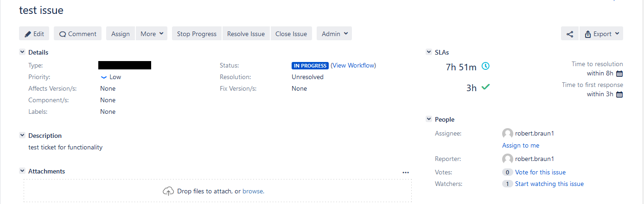Click the Edit button
Image resolution: width=644 pixels, height=204 pixels.
[34, 34]
